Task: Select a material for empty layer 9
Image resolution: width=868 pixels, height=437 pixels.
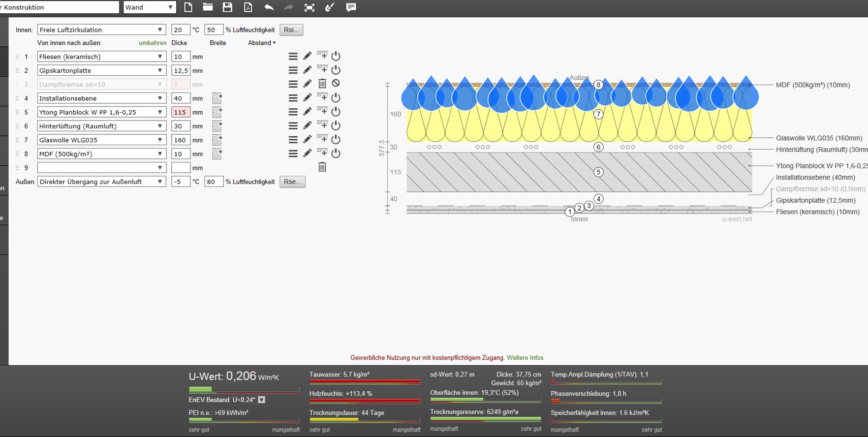Action: (x=101, y=168)
